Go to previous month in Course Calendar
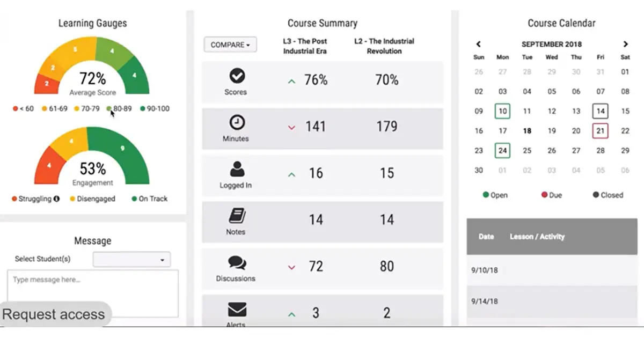The width and height of the screenshot is (644, 338). pyautogui.click(x=478, y=45)
